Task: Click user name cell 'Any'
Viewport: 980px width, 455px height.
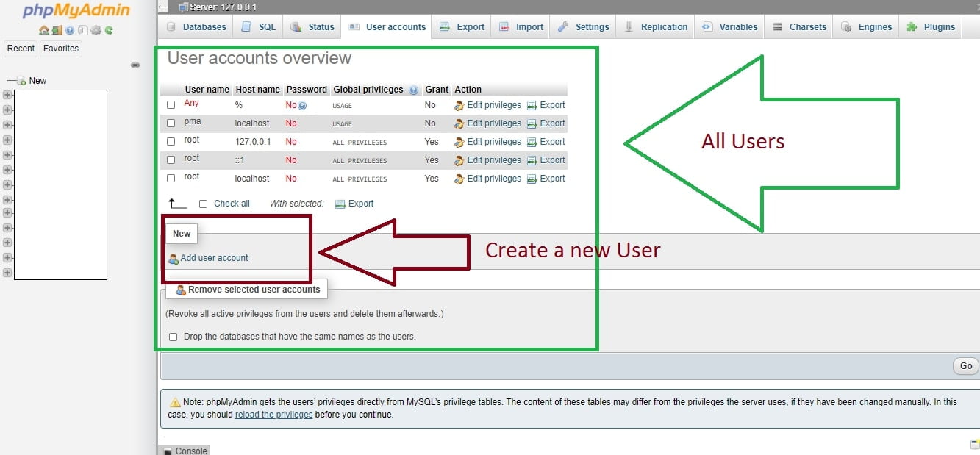Action: (x=192, y=104)
